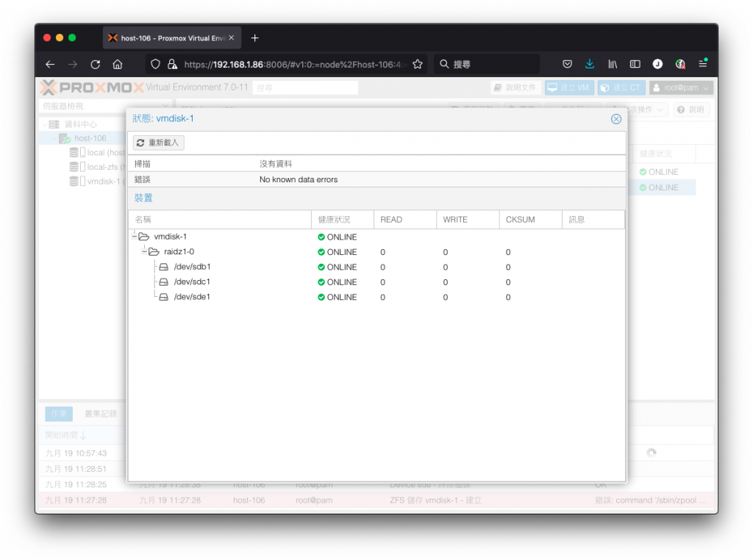
Task: Open the library bookshelf icon
Action: (613, 64)
